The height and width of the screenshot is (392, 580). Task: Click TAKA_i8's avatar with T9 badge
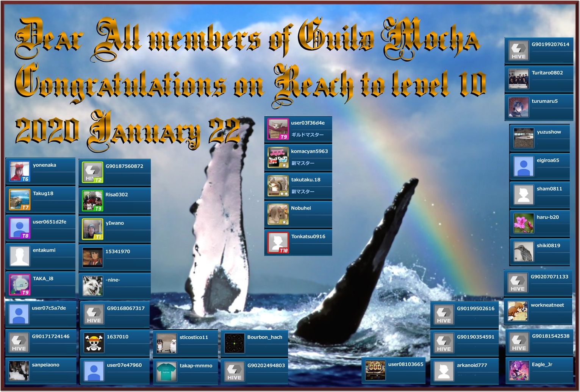click(x=20, y=285)
